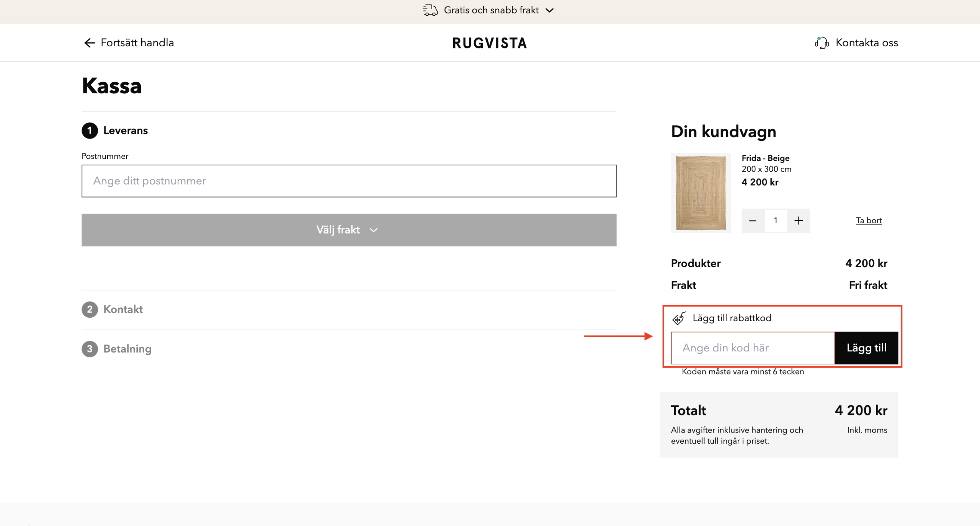980x526 pixels.
Task: Click the Välj frakt button
Action: [x=349, y=230]
